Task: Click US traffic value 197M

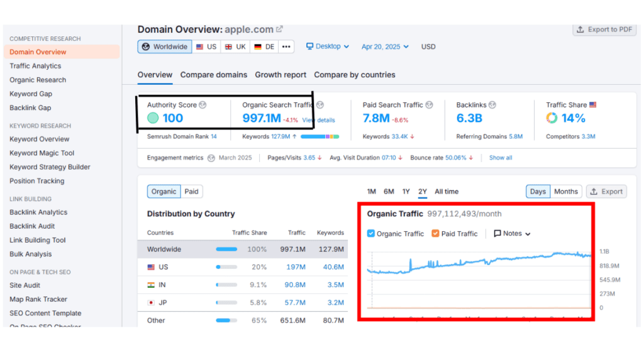Action: [x=296, y=267]
